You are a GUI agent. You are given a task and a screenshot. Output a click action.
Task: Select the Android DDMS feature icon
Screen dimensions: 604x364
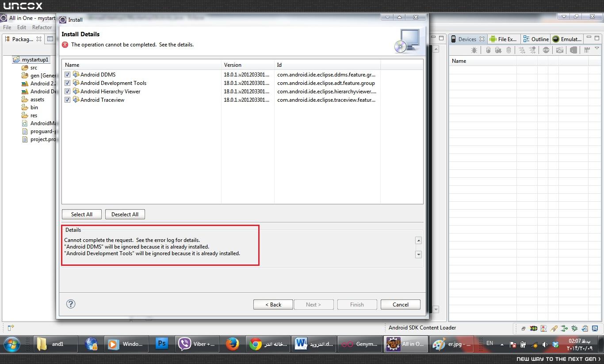[x=76, y=74]
